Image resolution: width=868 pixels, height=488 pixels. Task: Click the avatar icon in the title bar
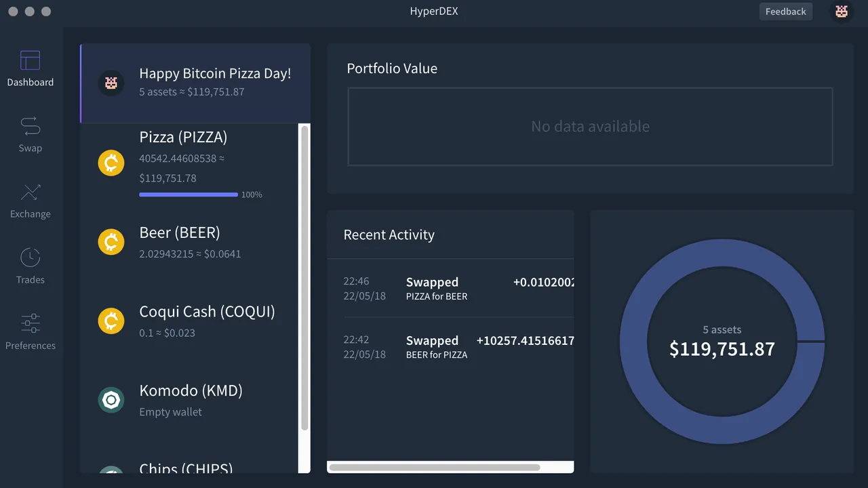tap(842, 12)
